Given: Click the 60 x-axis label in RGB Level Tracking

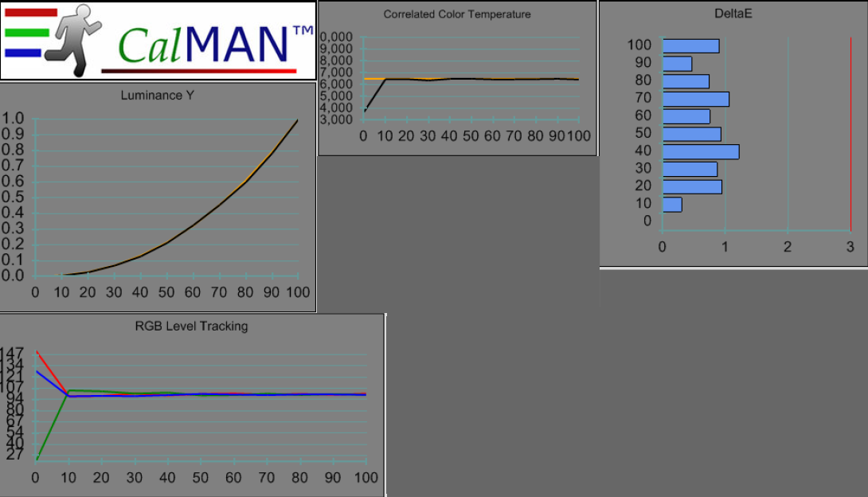Looking at the screenshot, I should click(x=233, y=478).
